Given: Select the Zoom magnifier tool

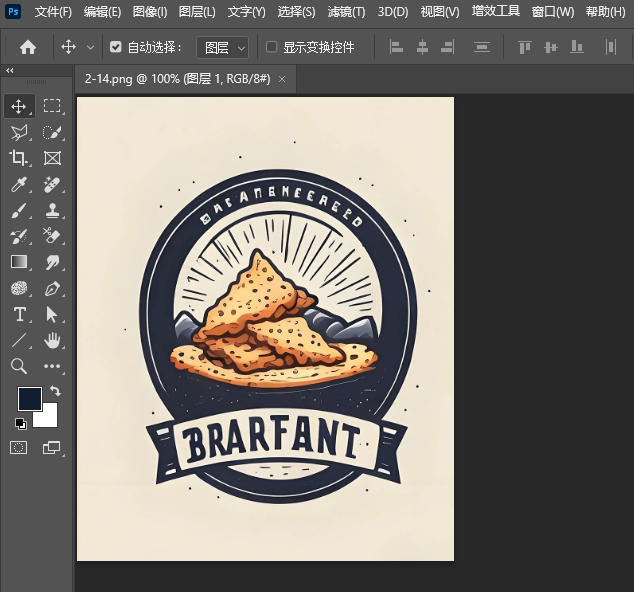Looking at the screenshot, I should (x=19, y=366).
